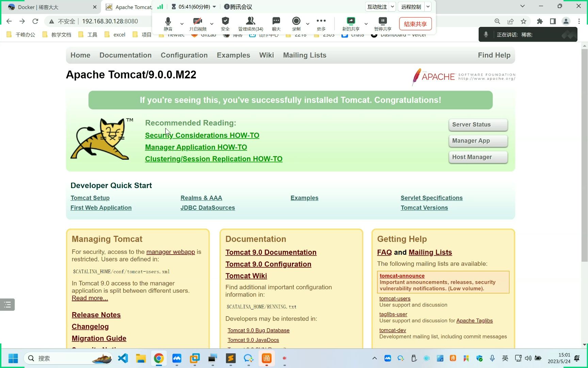The height and width of the screenshot is (368, 588).
Task: Toggle the browser side panel
Action: [553, 21]
